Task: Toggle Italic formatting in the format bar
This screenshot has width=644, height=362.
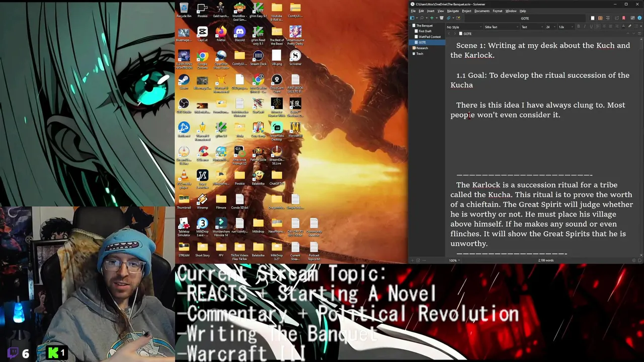Action: [585, 27]
